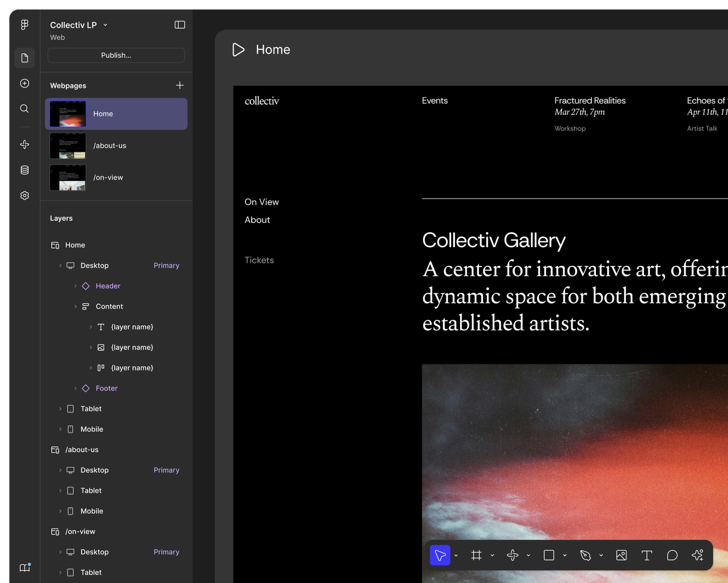Expand the Content layer group
The width and height of the screenshot is (728, 583).
pos(75,306)
